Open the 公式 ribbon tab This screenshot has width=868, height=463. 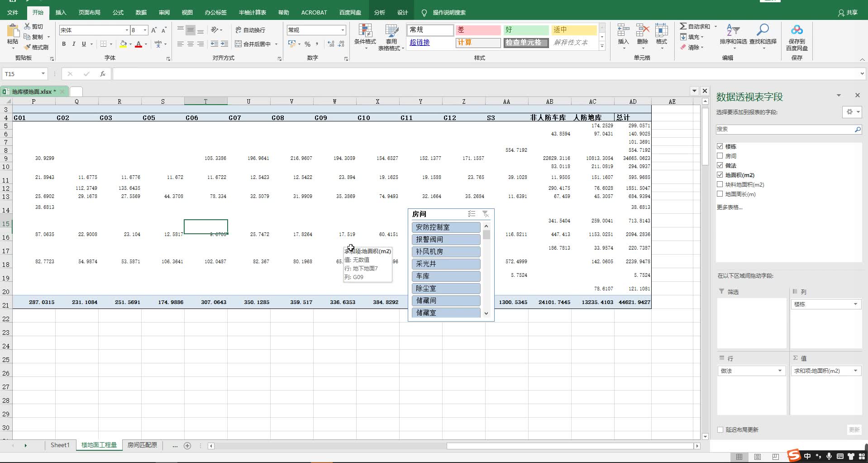(x=118, y=12)
